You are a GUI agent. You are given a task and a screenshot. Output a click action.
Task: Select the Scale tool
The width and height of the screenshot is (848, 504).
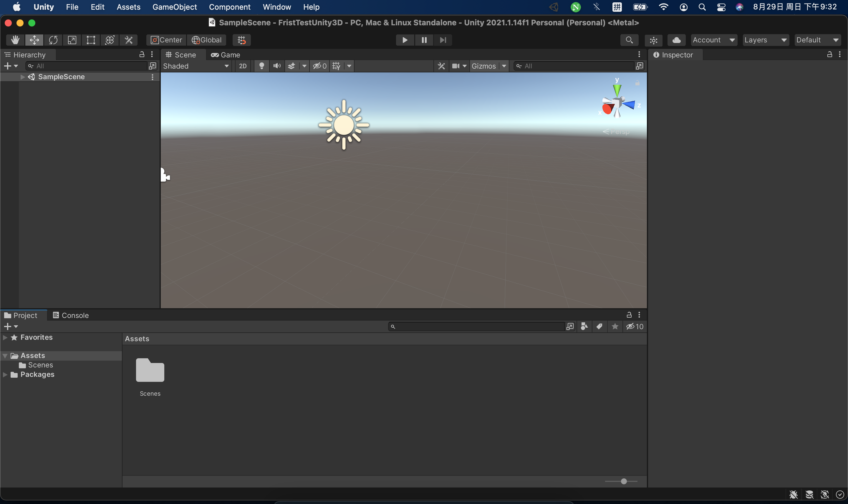coord(72,40)
